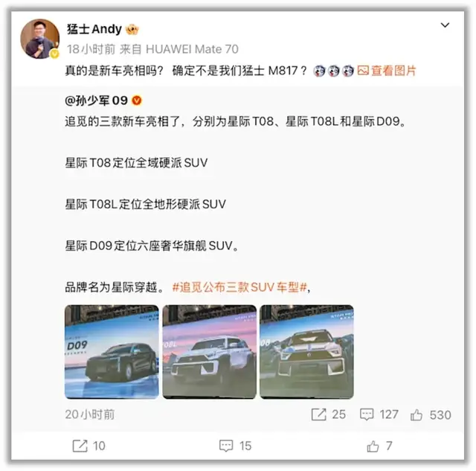Open original post comments icon with 127
The height and width of the screenshot is (471, 476).
367,414
